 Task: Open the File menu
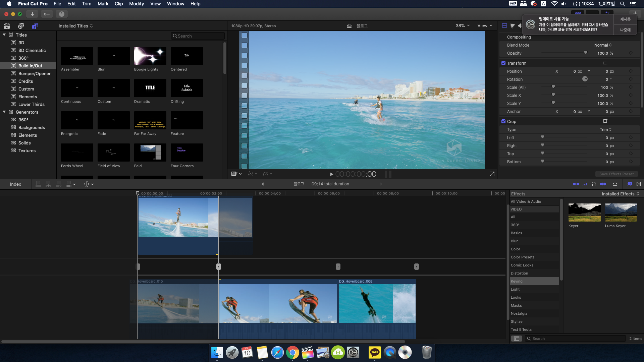click(x=57, y=4)
